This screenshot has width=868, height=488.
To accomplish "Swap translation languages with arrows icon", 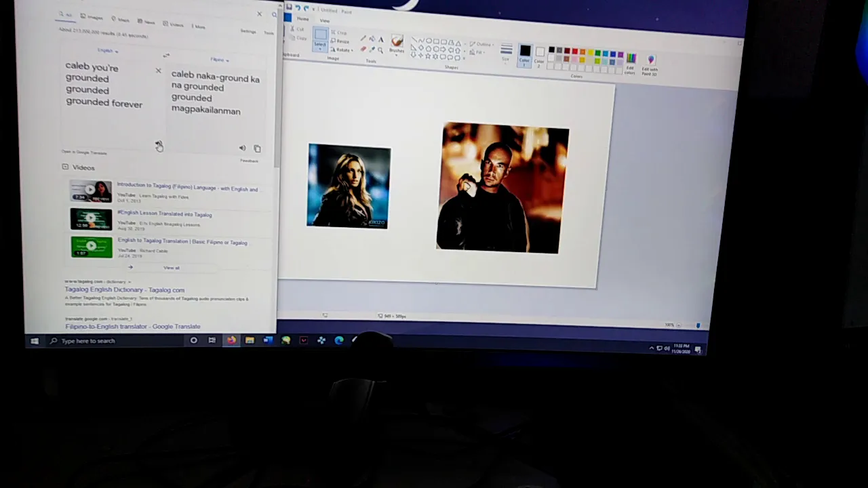I will coord(166,56).
